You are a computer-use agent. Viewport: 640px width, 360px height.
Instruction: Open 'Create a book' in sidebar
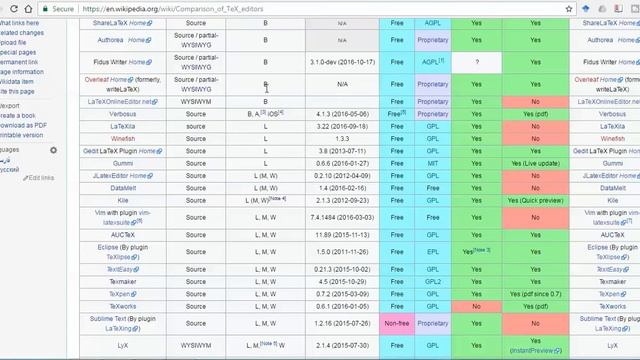[x=18, y=116]
